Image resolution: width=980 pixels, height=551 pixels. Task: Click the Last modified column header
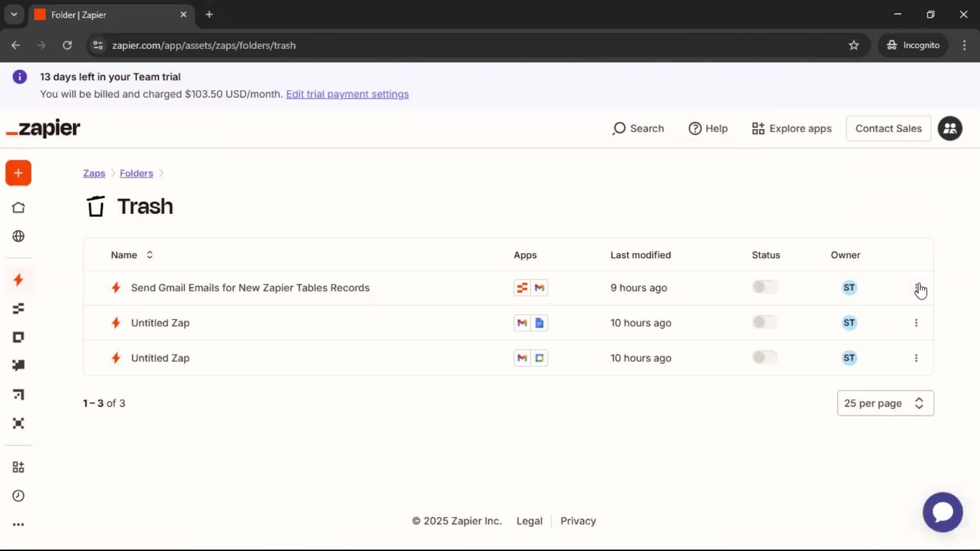click(641, 255)
